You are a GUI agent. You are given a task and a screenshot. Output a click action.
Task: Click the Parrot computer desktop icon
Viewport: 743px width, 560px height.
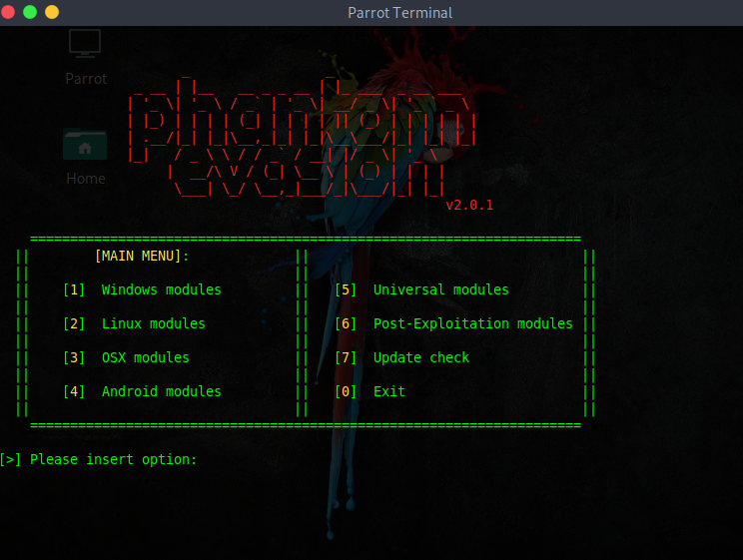(x=85, y=44)
